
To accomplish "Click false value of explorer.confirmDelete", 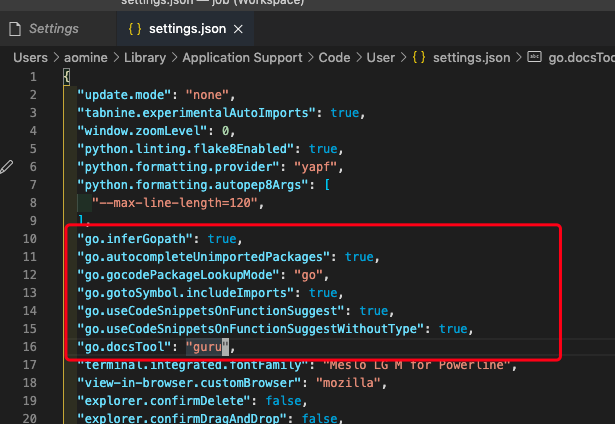I will point(283,401).
